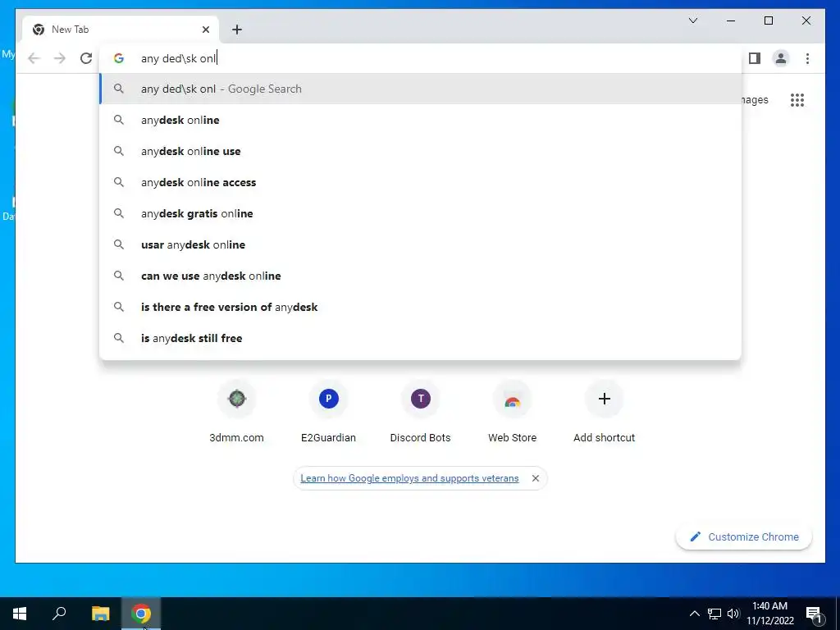840x630 pixels.
Task: Open a new tab with plus button
Action: [x=237, y=30]
